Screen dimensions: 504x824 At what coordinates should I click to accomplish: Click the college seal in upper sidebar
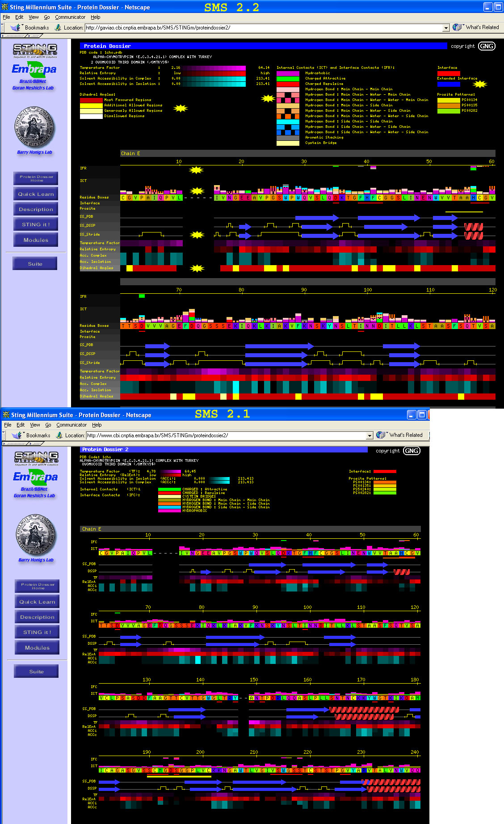coord(34,127)
